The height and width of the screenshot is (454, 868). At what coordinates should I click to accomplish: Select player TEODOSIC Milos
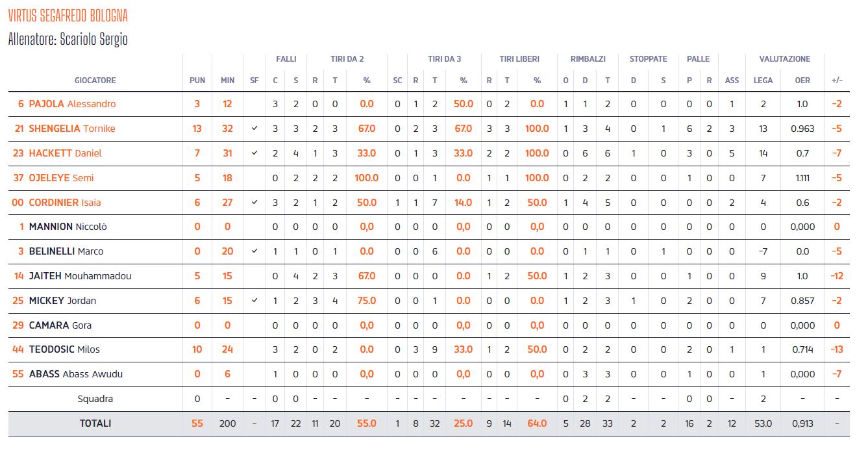[64, 349]
